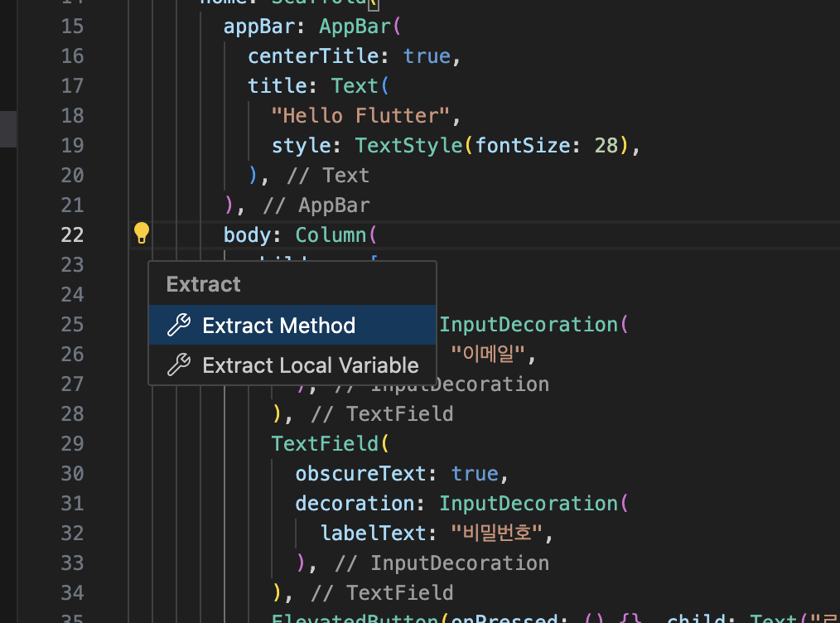Click line number 22 in the gutter
This screenshot has height=623, width=840.
coord(72,235)
